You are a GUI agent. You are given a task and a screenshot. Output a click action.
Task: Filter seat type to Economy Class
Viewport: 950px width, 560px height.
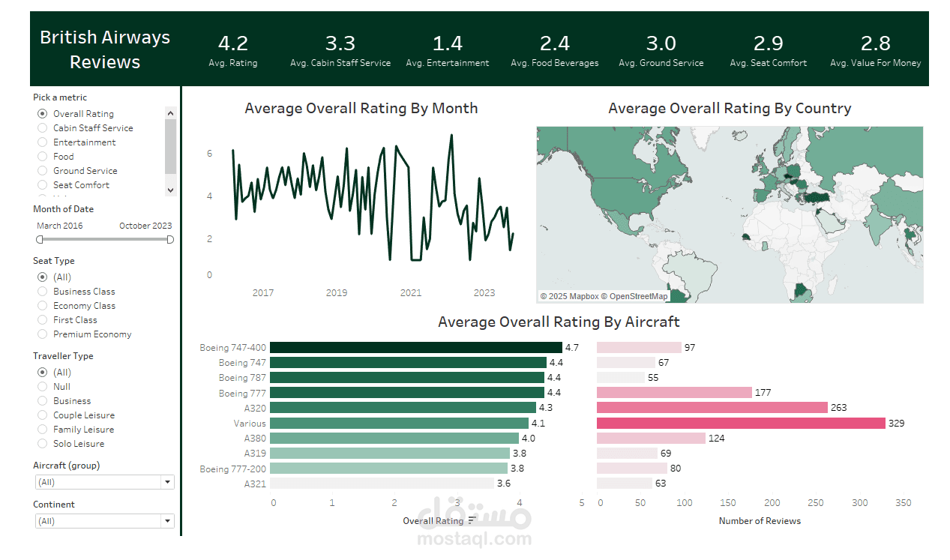42,306
